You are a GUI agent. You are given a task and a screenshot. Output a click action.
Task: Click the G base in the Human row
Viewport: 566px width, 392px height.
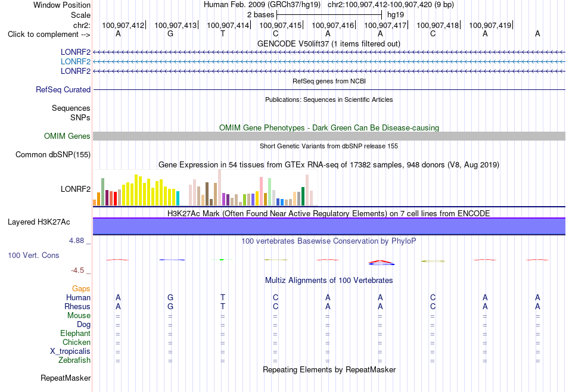point(170,297)
